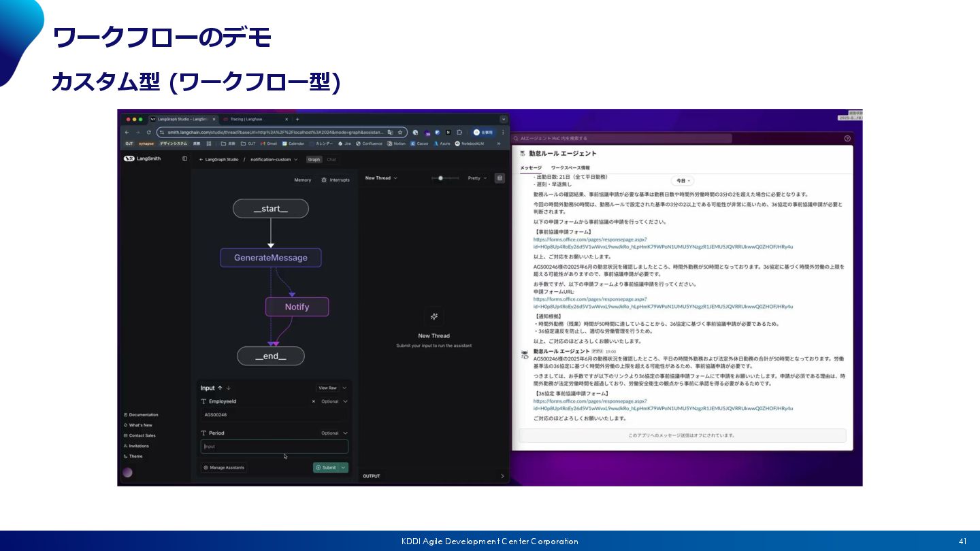Select the GenerateMessage node
980x551 pixels.
(271, 258)
